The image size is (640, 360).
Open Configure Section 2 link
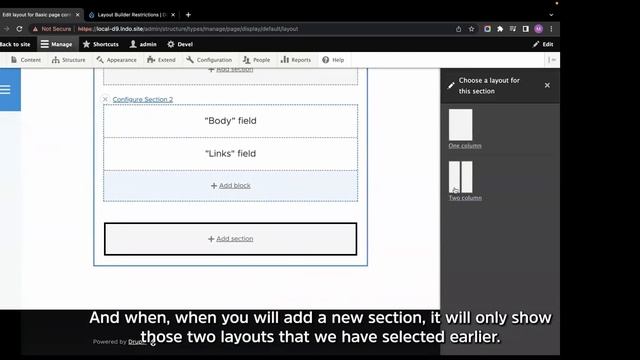(x=143, y=99)
